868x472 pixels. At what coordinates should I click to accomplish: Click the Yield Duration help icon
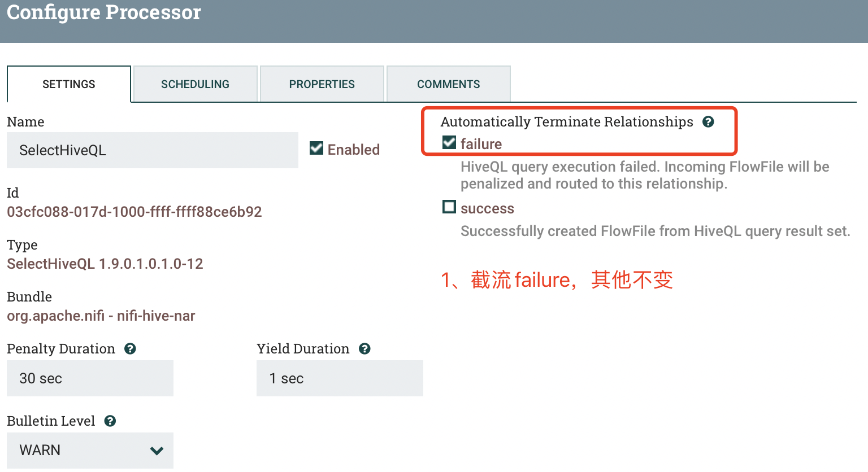point(364,348)
